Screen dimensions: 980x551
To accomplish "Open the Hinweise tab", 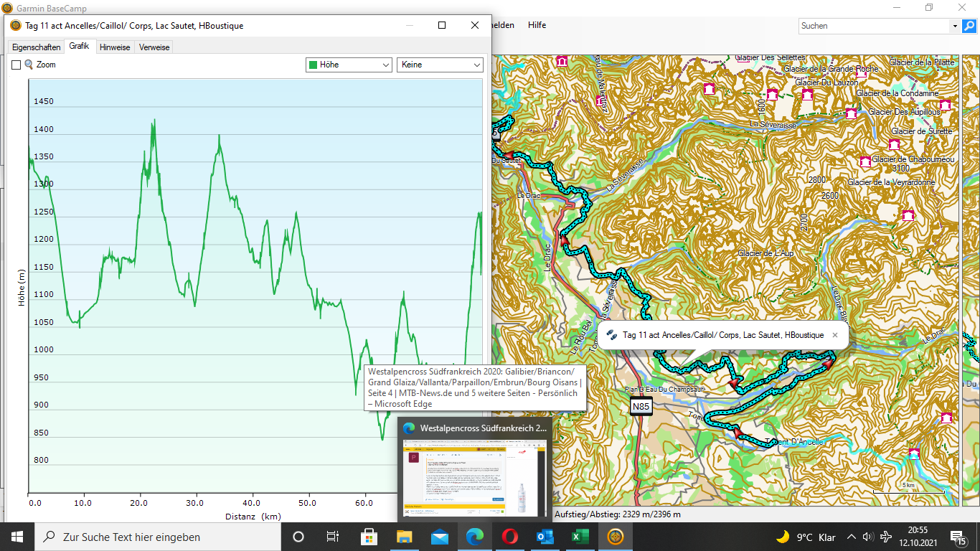I will click(x=115, y=47).
